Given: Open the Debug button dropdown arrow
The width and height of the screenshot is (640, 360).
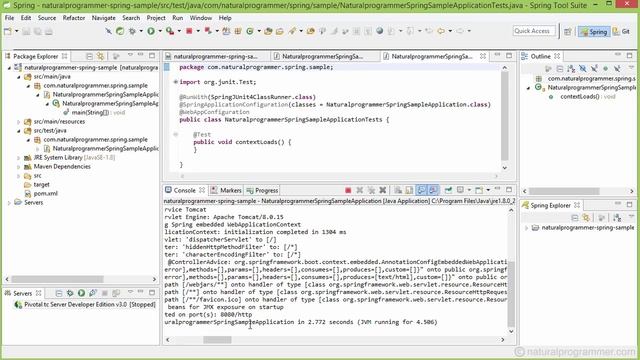Looking at the screenshot, I should (x=141, y=31).
